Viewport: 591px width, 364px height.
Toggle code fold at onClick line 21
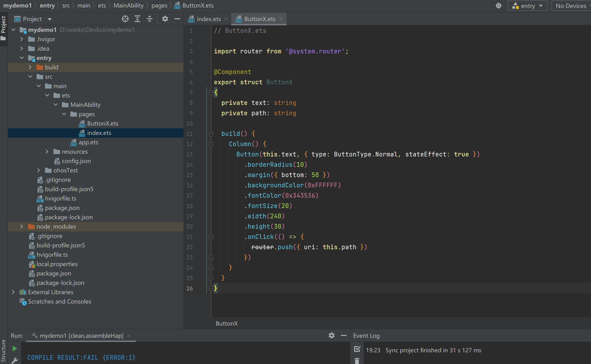click(211, 237)
